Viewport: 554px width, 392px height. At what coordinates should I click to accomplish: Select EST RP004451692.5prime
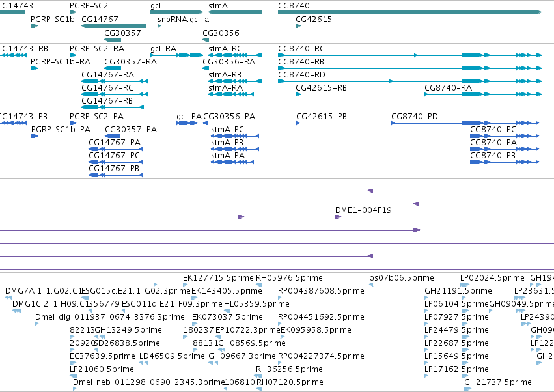tap(279, 324)
